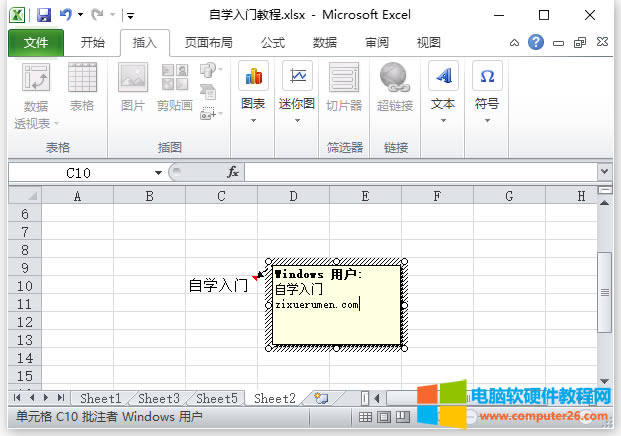Switch to Sheet3 tab

(x=158, y=398)
